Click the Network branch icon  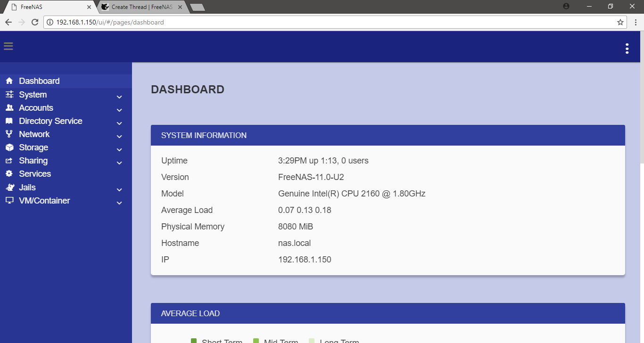tap(9, 134)
